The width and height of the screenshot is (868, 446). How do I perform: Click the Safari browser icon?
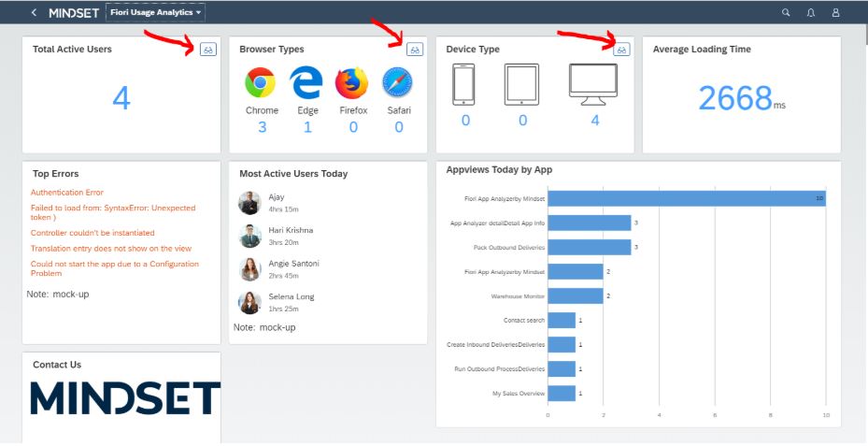(x=397, y=82)
